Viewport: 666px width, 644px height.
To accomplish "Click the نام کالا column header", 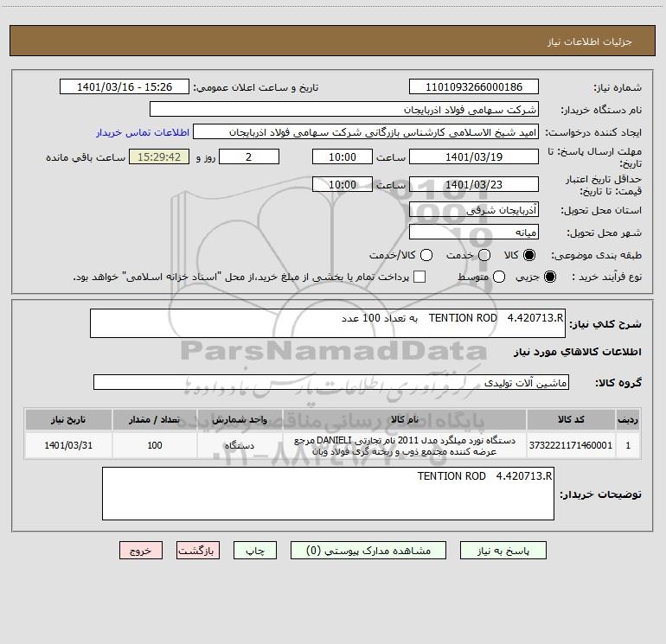I will point(405,420).
